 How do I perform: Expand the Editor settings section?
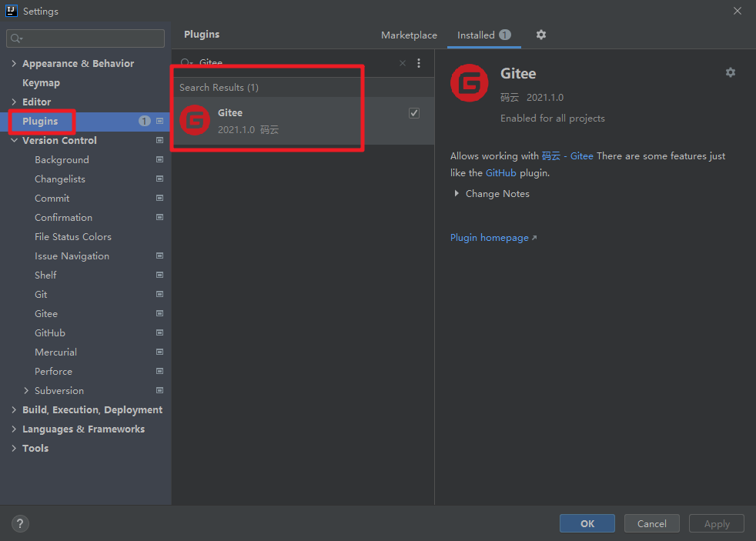click(x=14, y=102)
